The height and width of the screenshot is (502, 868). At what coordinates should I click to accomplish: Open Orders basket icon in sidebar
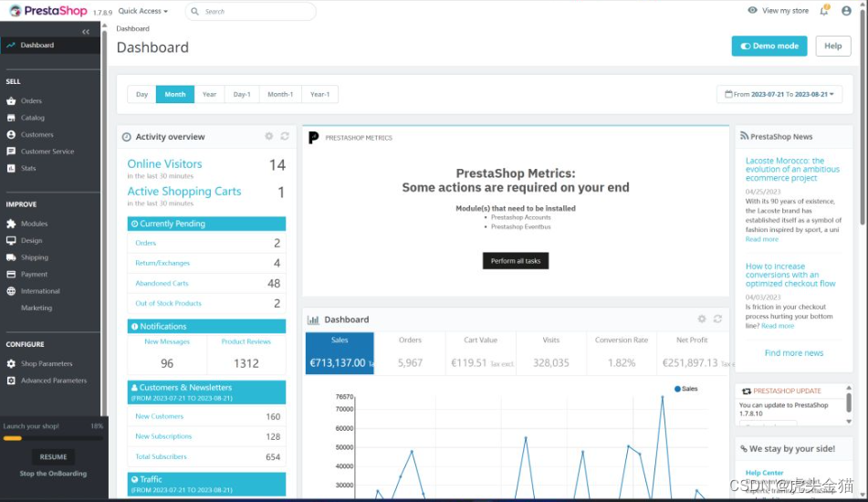(x=11, y=100)
